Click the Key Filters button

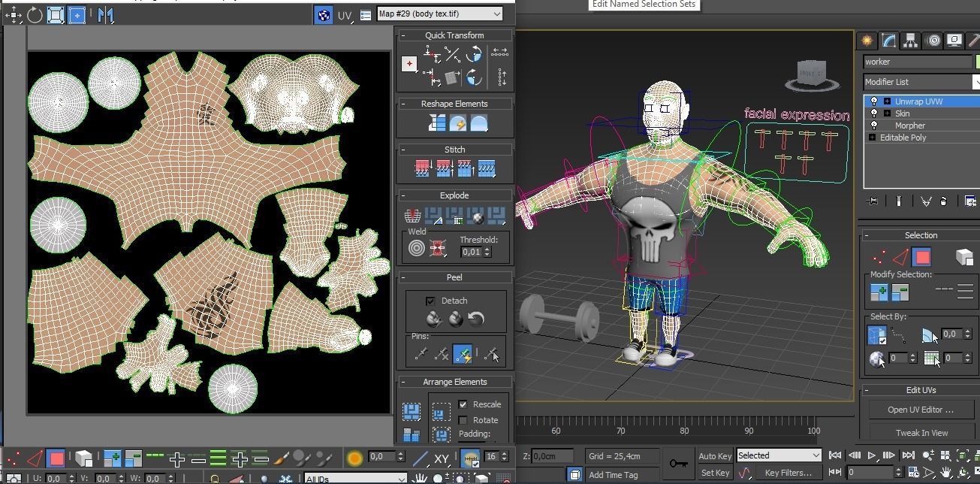789,473
